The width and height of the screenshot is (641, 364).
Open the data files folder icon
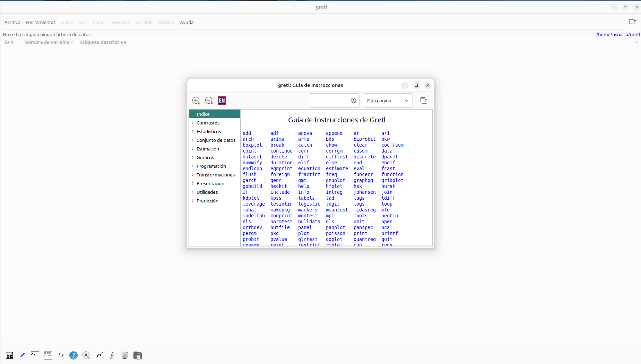138,355
